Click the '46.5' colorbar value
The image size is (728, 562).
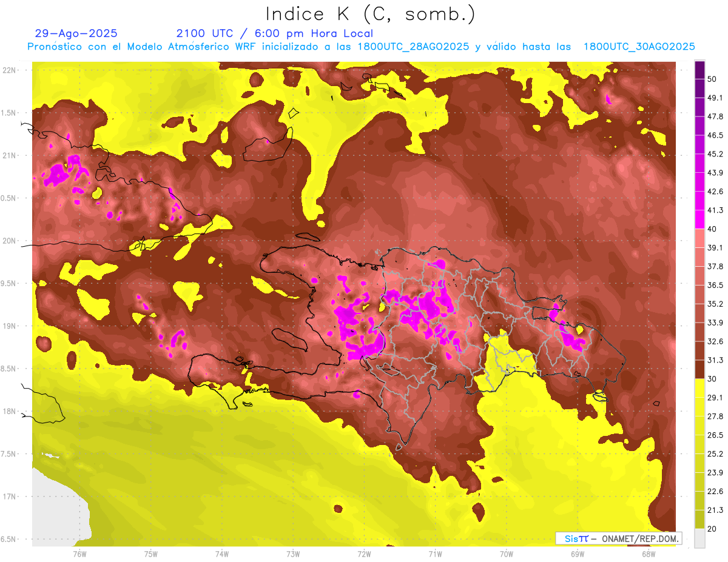tap(715, 135)
